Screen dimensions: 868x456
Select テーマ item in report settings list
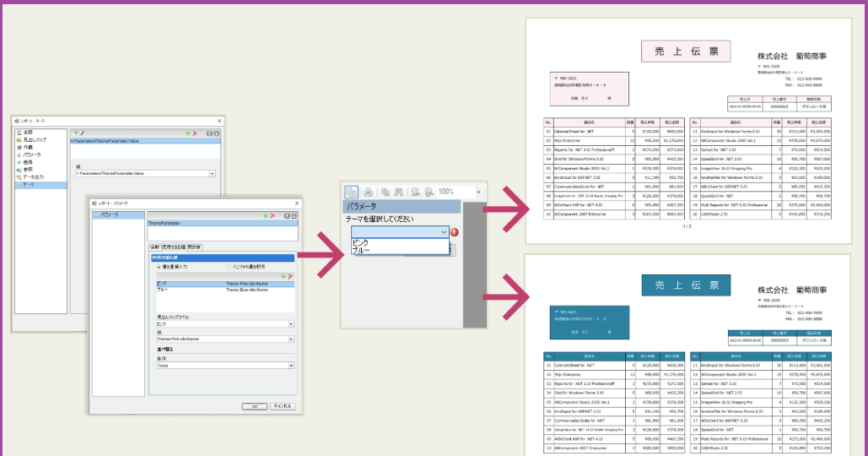pyautogui.click(x=29, y=184)
